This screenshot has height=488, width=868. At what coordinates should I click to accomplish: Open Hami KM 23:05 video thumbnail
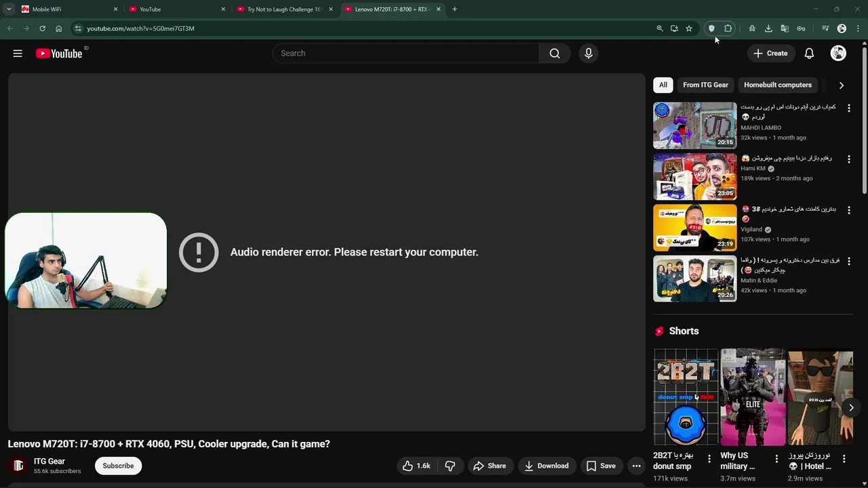(694, 176)
